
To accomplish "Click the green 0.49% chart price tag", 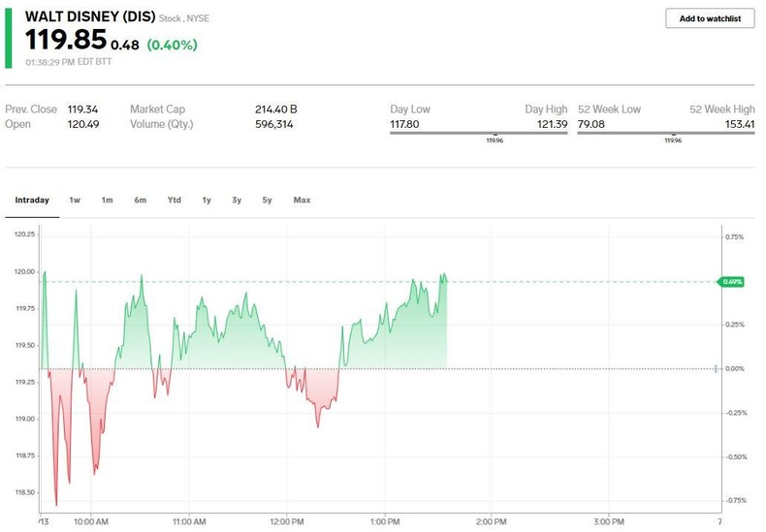I will [x=731, y=282].
